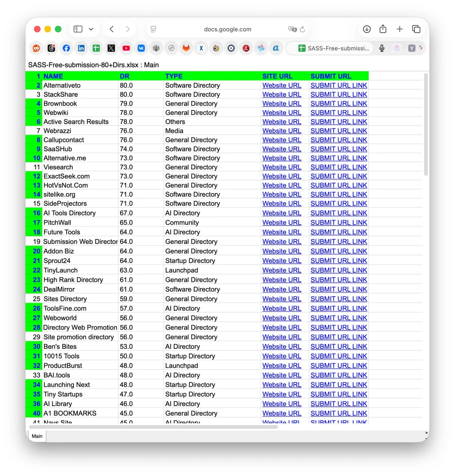455x476 pixels.
Task: Click the horizontal scrollbar below the table
Action: click(153, 427)
